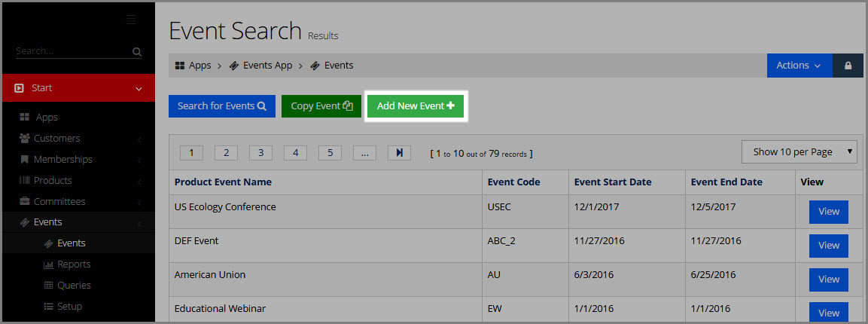This screenshot has width=868, height=324.
Task: Open the Actions dropdown
Action: [799, 66]
